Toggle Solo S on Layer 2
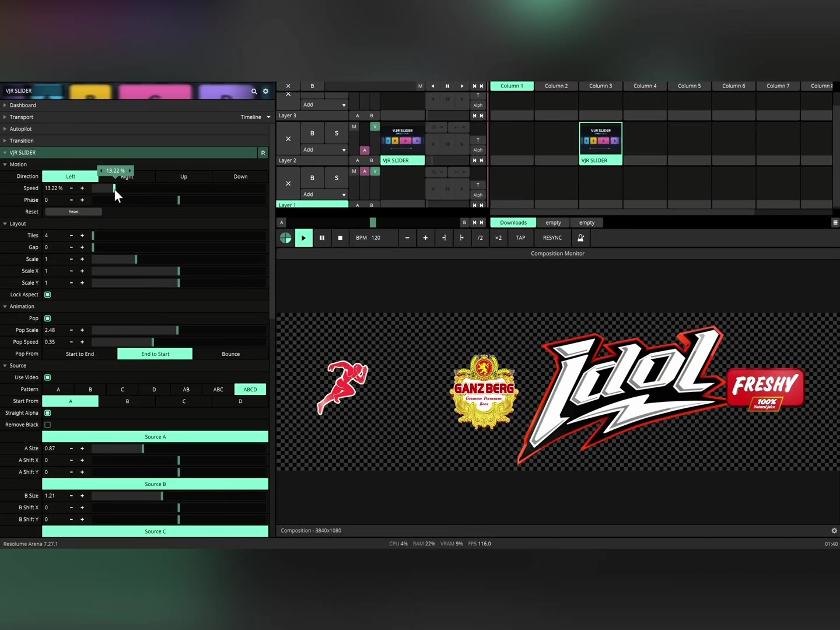 (x=337, y=134)
